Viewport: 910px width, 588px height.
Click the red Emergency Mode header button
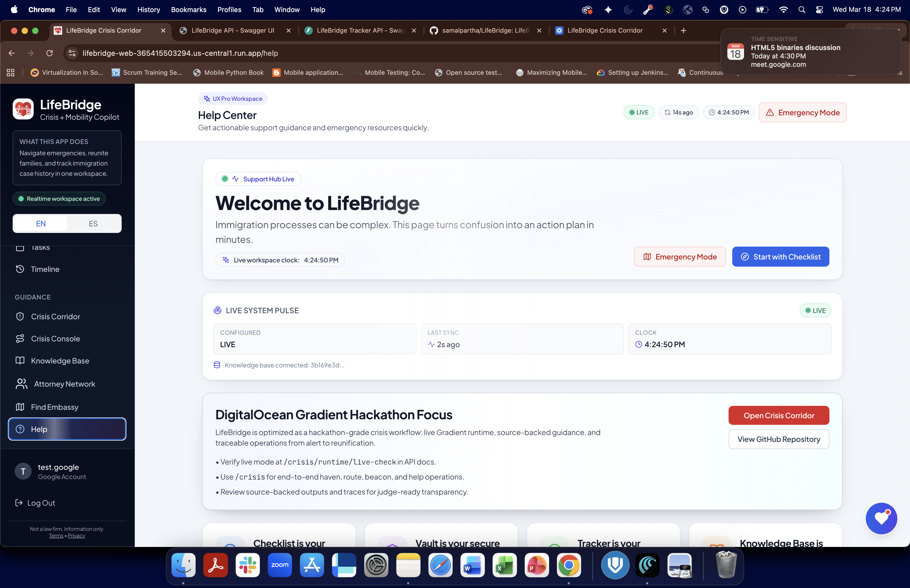(x=802, y=113)
